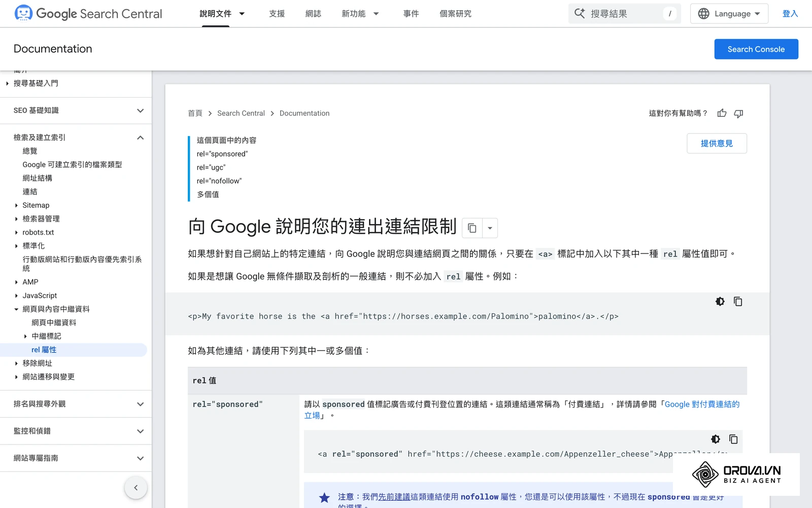Collapse the 網頁與內容中繼資料 tree item

16,309
